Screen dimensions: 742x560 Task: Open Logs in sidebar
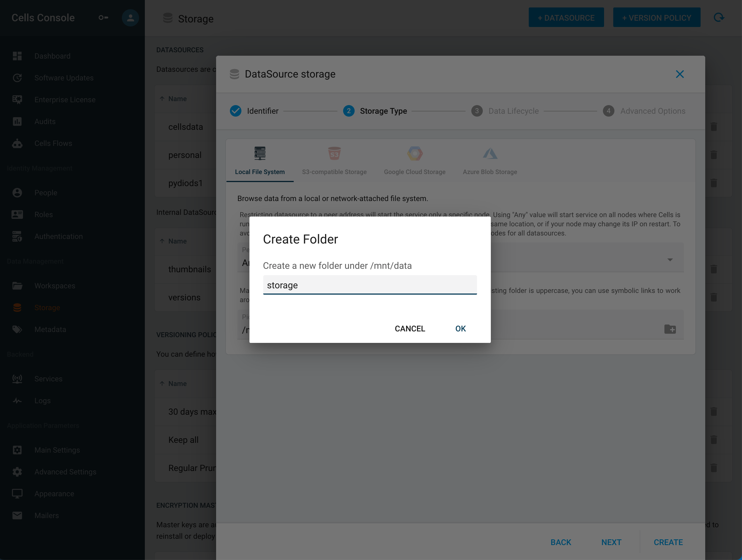click(42, 401)
